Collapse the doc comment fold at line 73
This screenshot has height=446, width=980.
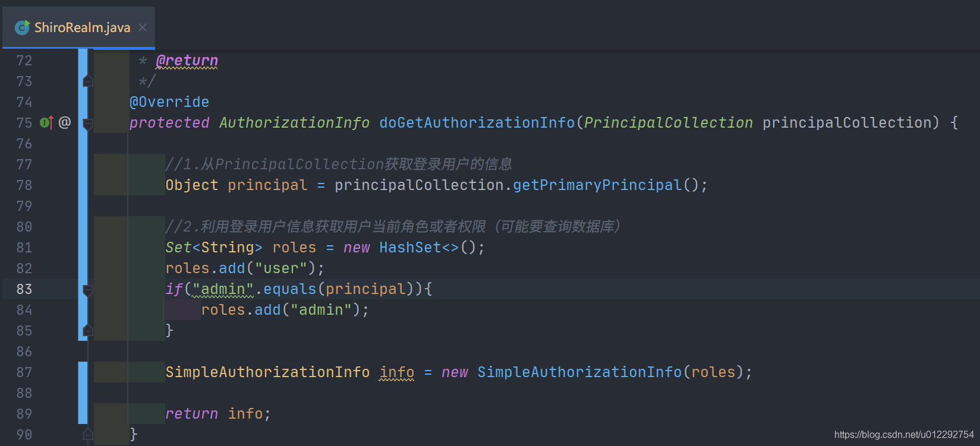click(87, 81)
